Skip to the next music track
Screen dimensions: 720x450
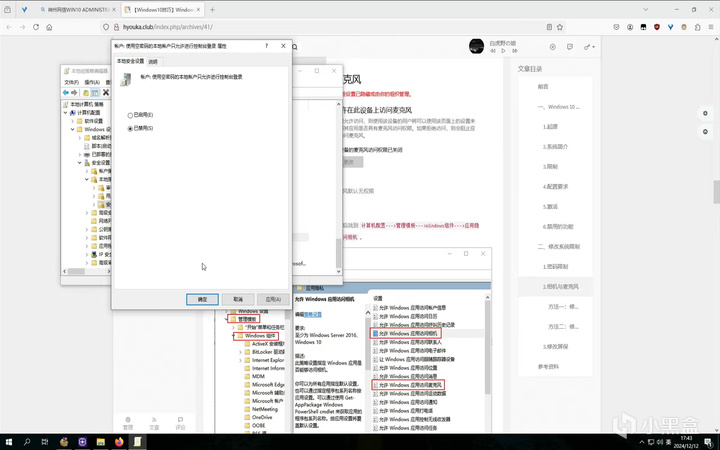coord(515,51)
